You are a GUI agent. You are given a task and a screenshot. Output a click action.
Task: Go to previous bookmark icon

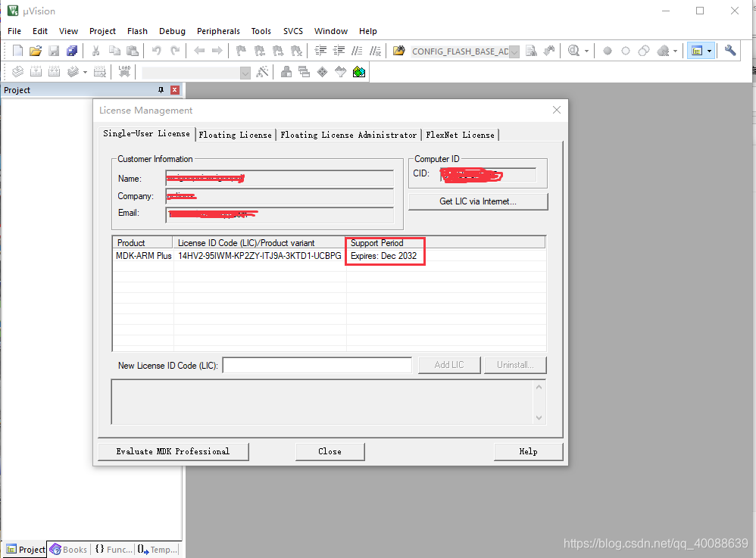[259, 51]
